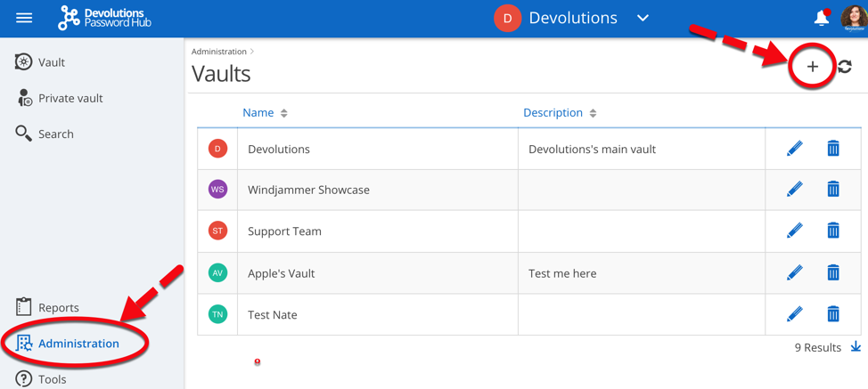Edit the Support Team vault
868x389 pixels.
[794, 231]
